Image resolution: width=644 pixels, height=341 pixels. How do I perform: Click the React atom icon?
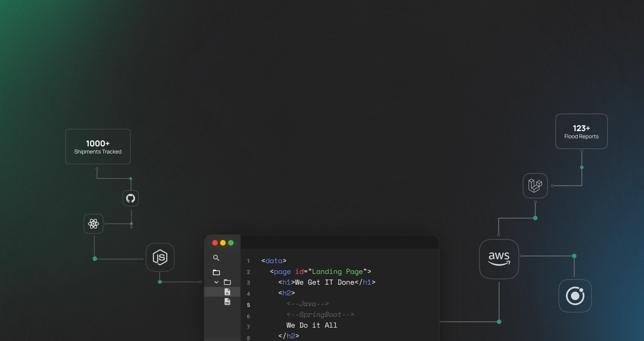(x=93, y=224)
